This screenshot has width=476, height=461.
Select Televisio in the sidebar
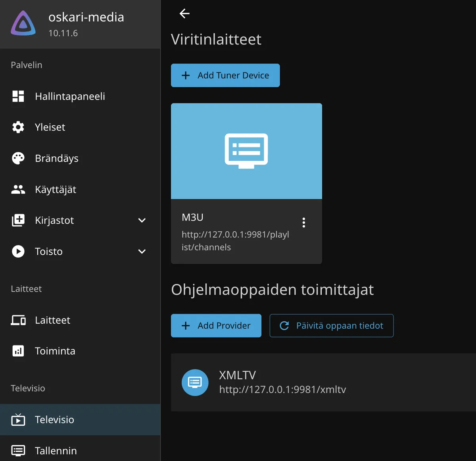pos(54,420)
